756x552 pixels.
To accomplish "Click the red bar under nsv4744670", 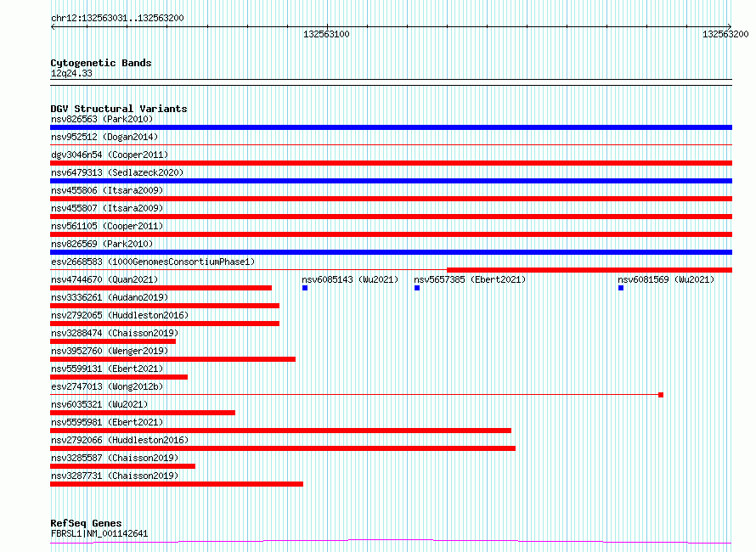I will [161, 288].
